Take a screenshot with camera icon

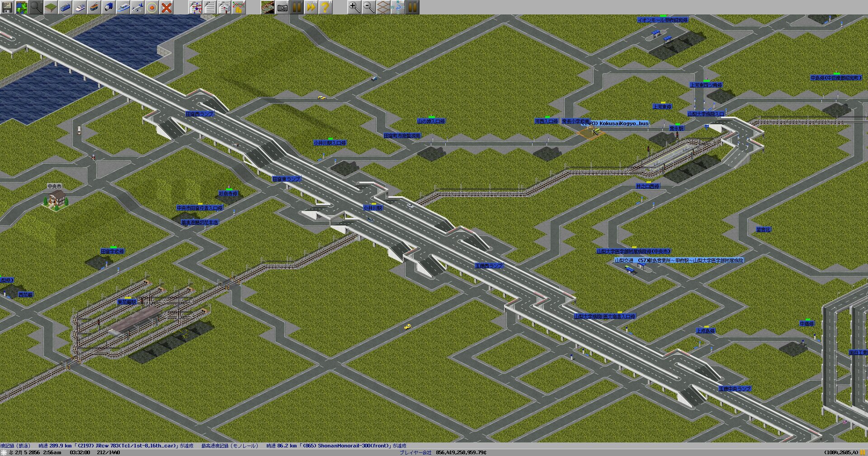pos(283,7)
